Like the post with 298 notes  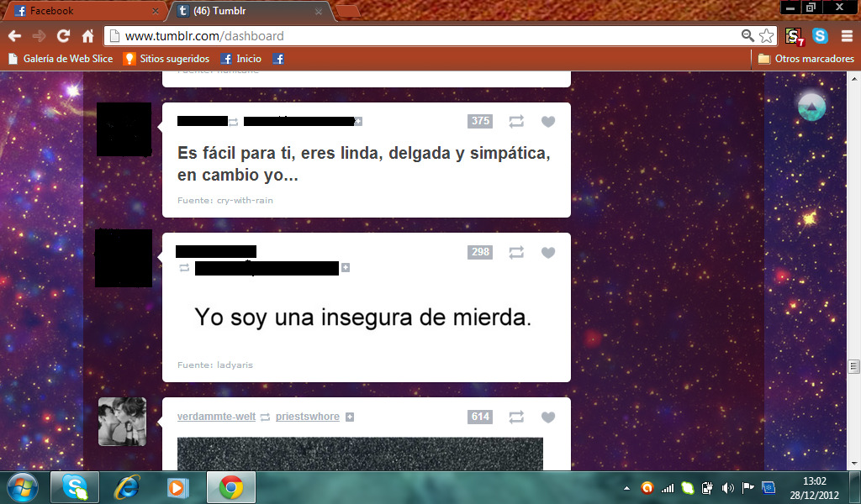click(548, 252)
